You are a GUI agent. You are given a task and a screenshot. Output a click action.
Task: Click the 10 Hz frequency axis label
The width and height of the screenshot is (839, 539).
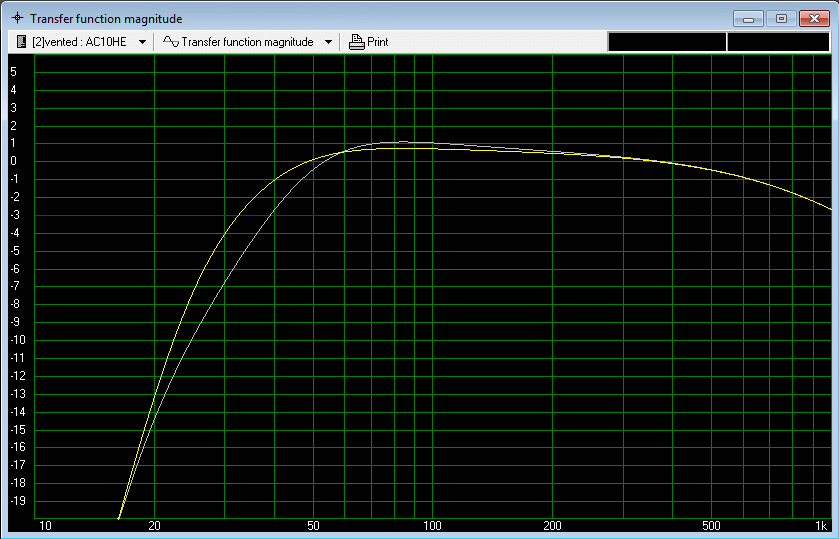tap(45, 526)
